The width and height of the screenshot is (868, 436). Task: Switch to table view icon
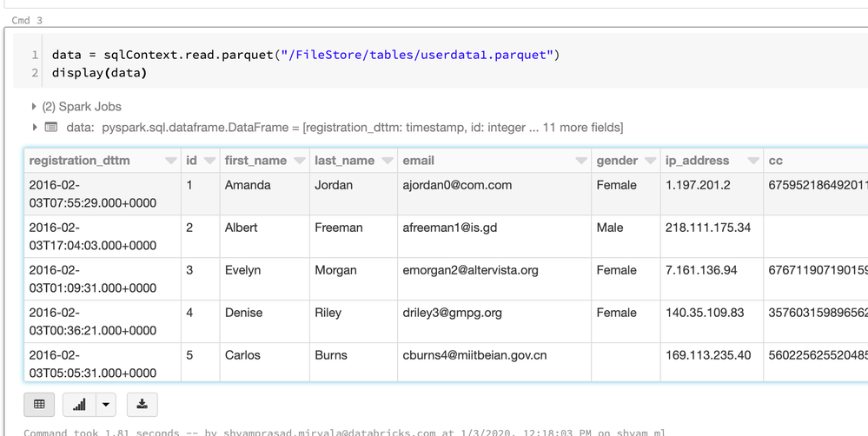pyautogui.click(x=39, y=405)
